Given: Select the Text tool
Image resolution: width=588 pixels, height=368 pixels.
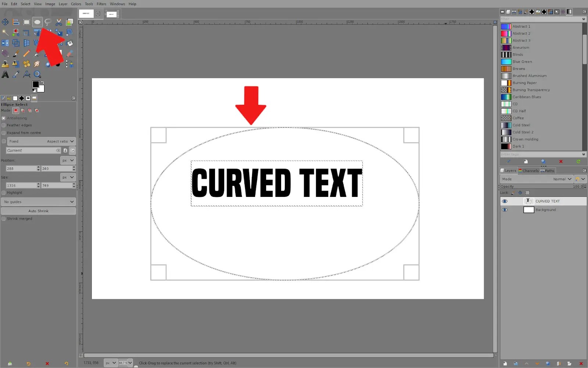Looking at the screenshot, I should click(5, 74).
